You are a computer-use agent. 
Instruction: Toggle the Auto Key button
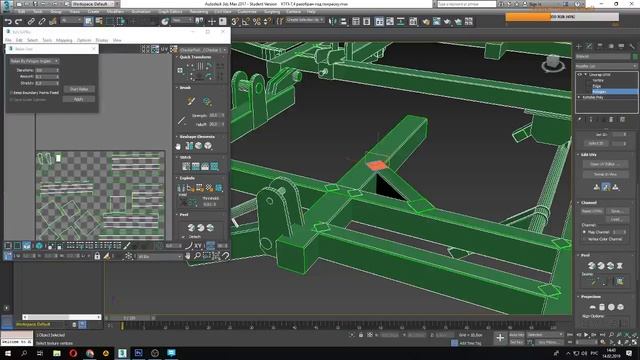coord(516,335)
